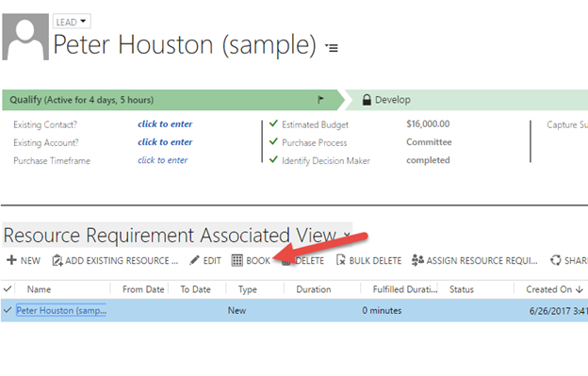The height and width of the screenshot is (376, 588).
Task: Click the Share circular icon
Action: pyautogui.click(x=556, y=260)
